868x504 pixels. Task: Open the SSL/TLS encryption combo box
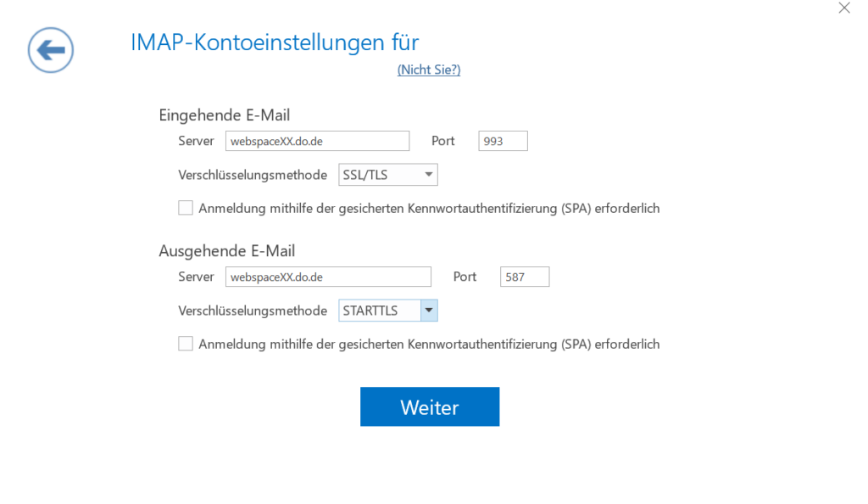388,175
